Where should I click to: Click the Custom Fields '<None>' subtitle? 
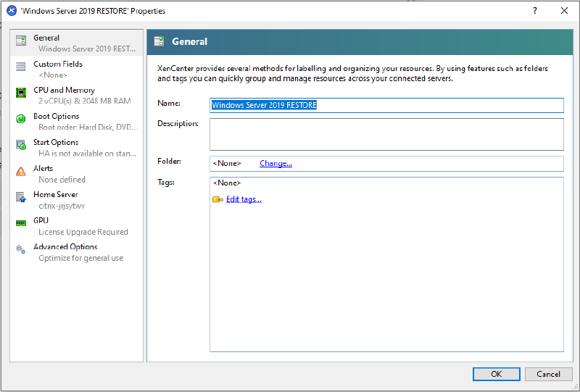coord(53,75)
